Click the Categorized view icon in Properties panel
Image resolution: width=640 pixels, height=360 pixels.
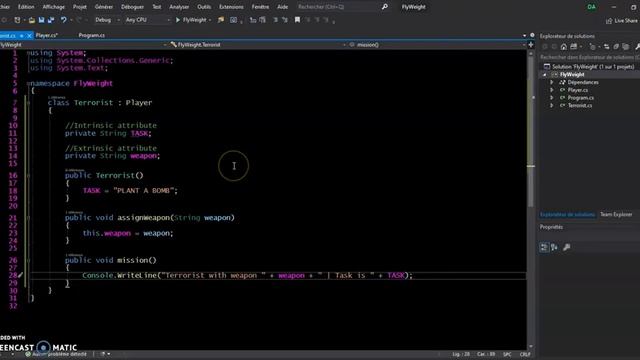(x=544, y=247)
